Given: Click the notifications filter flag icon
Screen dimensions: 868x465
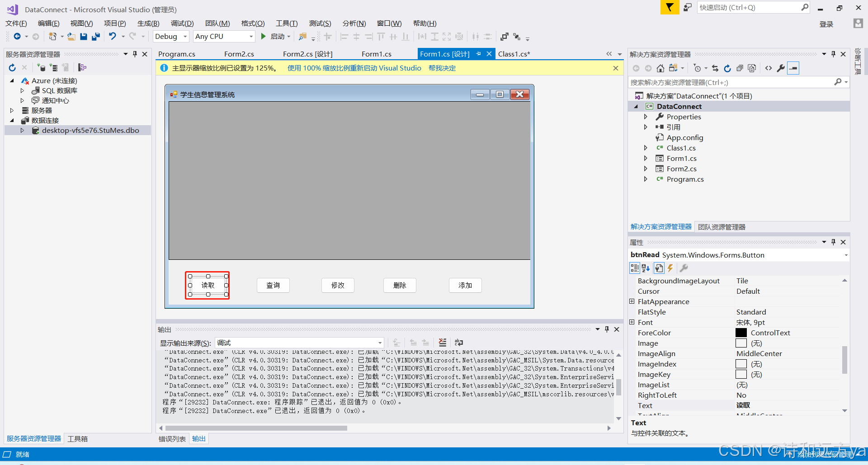Looking at the screenshot, I should [670, 7].
